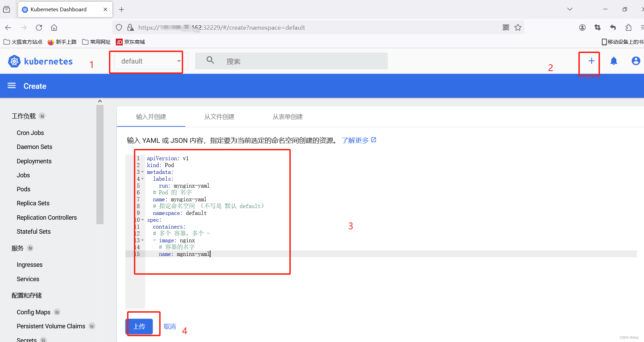The width and height of the screenshot is (644, 342).
Task: Open the 新手上路 Firefox bookmark
Action: point(62,42)
